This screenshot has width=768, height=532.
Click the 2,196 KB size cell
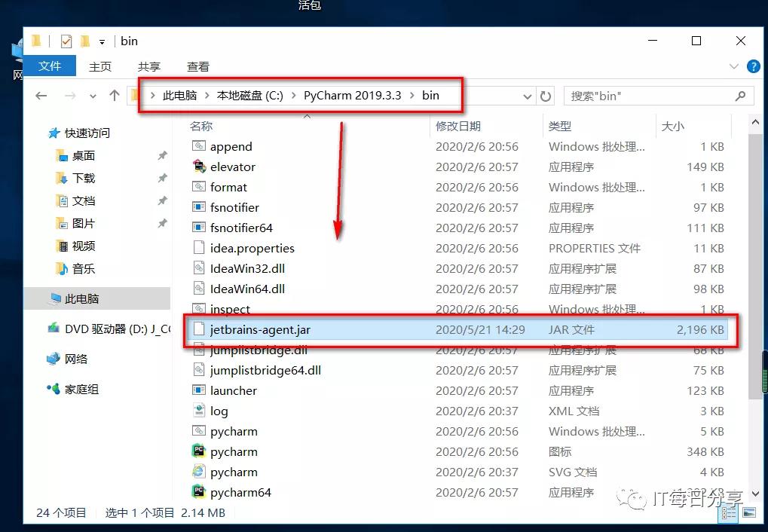click(x=700, y=330)
